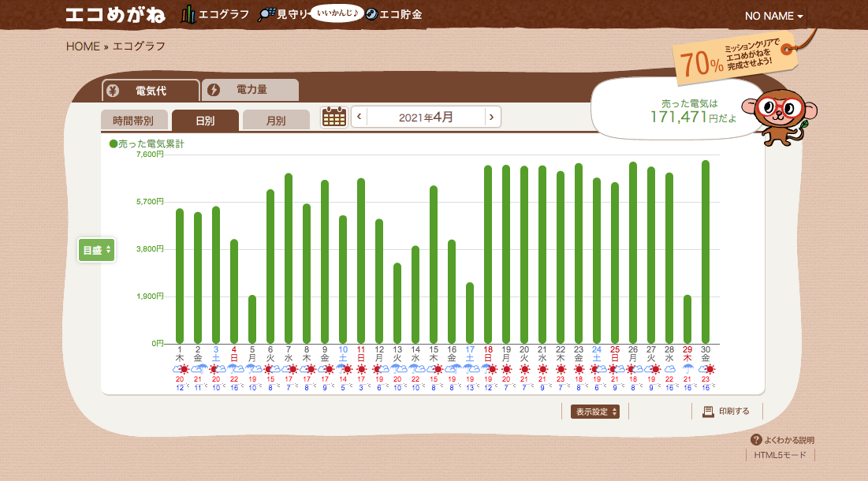Click the green 売った電気累計 legend dot
This screenshot has height=481, width=868.
coord(114,144)
